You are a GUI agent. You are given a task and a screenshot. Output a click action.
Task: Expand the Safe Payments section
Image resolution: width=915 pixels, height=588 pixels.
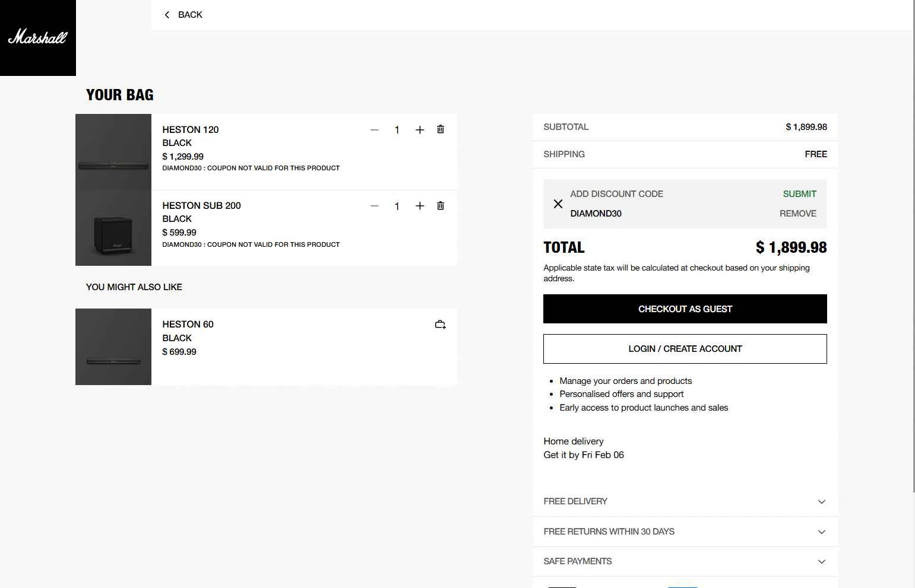click(x=685, y=561)
